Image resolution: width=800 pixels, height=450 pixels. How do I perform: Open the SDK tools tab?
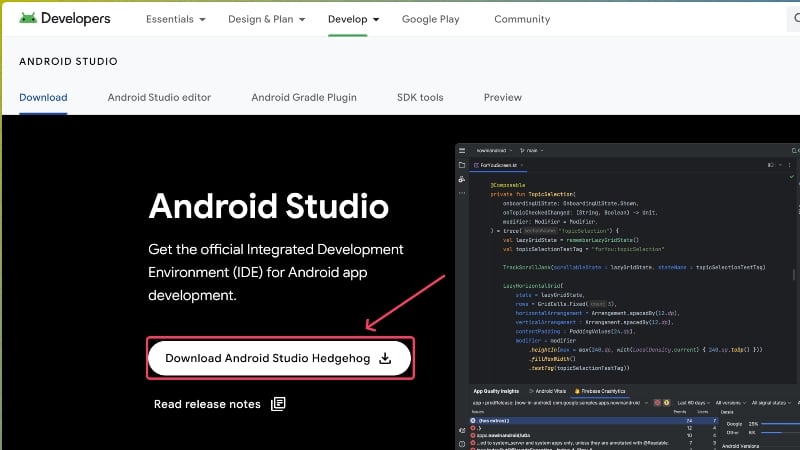420,97
